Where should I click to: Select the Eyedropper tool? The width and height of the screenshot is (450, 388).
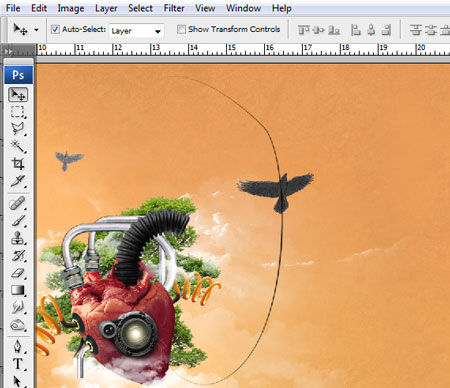18,181
